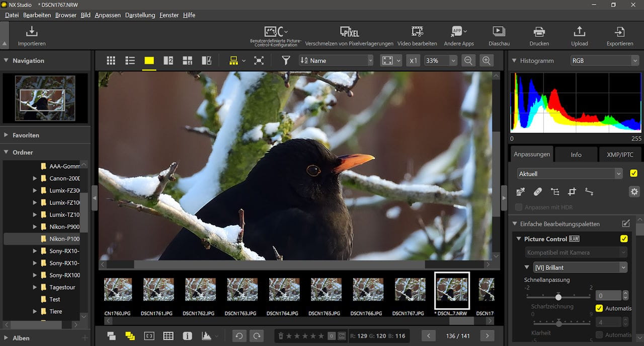The image size is (644, 346).
Task: Open the [VI] Brillant Picture Control dropdown
Action: point(580,267)
